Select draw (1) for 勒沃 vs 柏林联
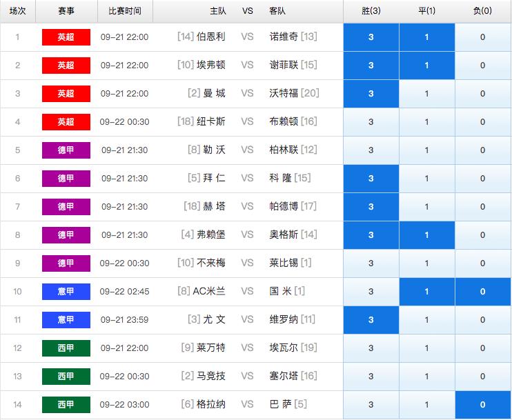The height and width of the screenshot is (420, 512). click(426, 150)
